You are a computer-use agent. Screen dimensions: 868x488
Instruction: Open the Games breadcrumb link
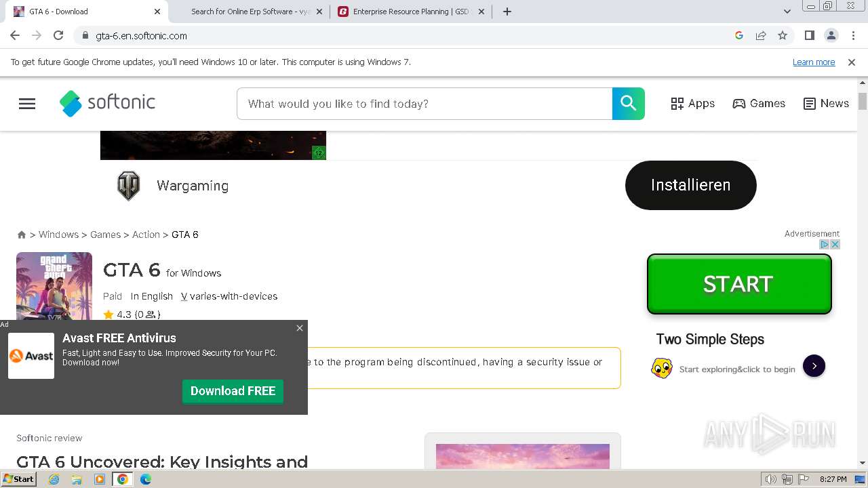[105, 235]
